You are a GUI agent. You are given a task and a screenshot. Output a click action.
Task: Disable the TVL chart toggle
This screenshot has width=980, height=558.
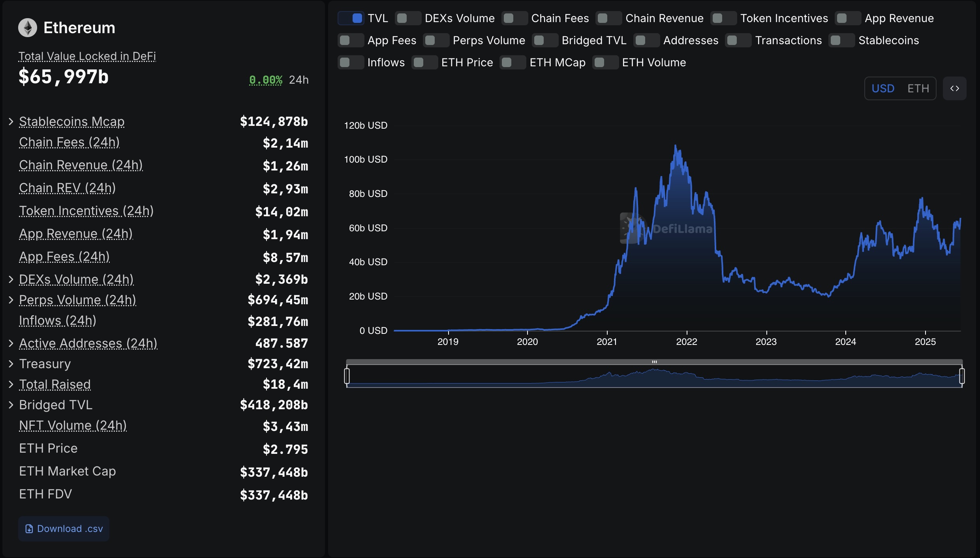click(x=351, y=18)
